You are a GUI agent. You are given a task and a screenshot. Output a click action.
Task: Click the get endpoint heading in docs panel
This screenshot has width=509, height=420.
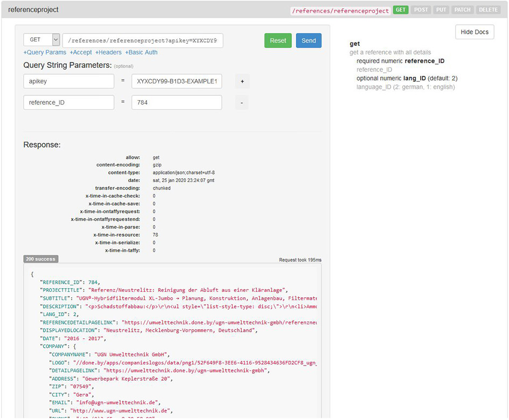pyautogui.click(x=355, y=44)
